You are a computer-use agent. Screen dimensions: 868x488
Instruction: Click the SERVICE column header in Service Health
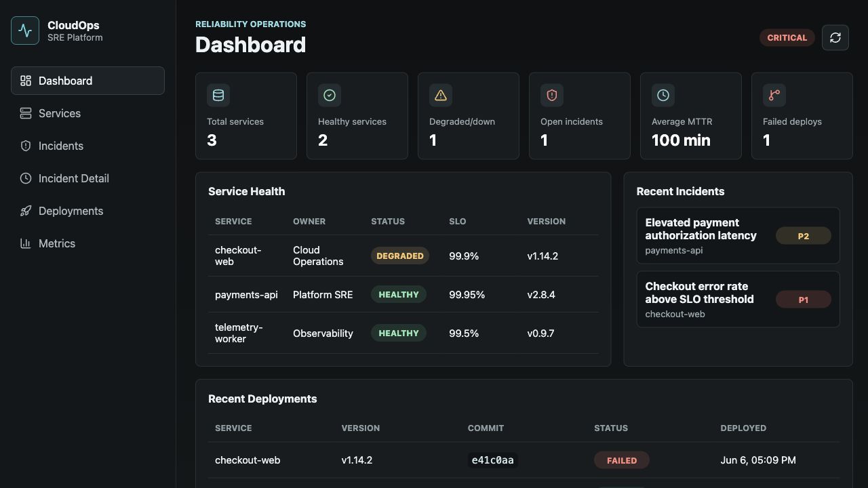(x=233, y=222)
